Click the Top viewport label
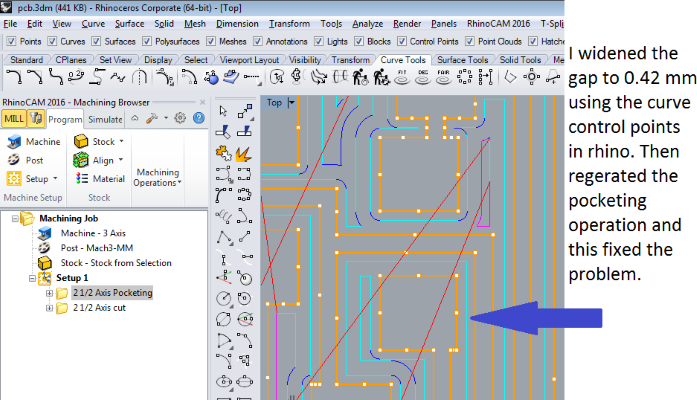Viewport: 697px width, 400px height. [274, 103]
